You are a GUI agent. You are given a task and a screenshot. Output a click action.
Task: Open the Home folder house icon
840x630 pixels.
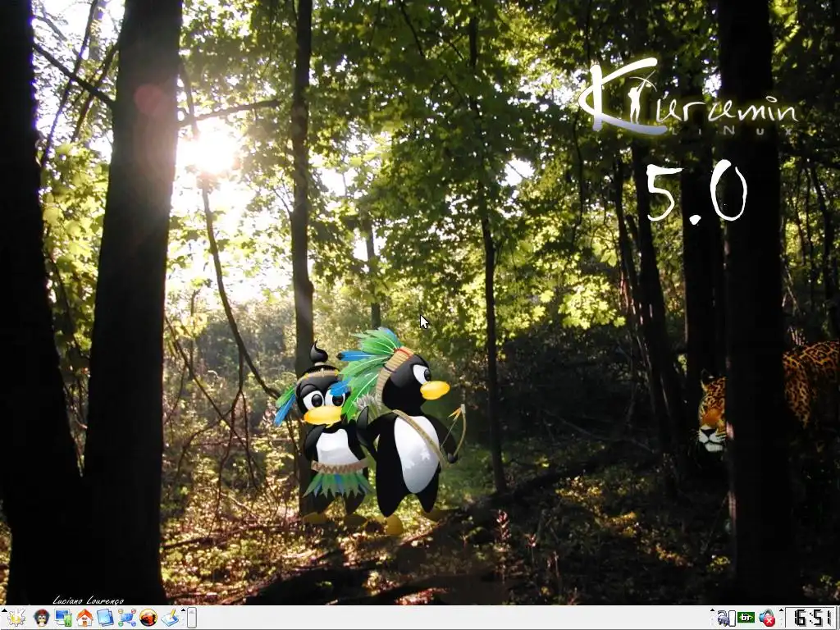pos(84,619)
